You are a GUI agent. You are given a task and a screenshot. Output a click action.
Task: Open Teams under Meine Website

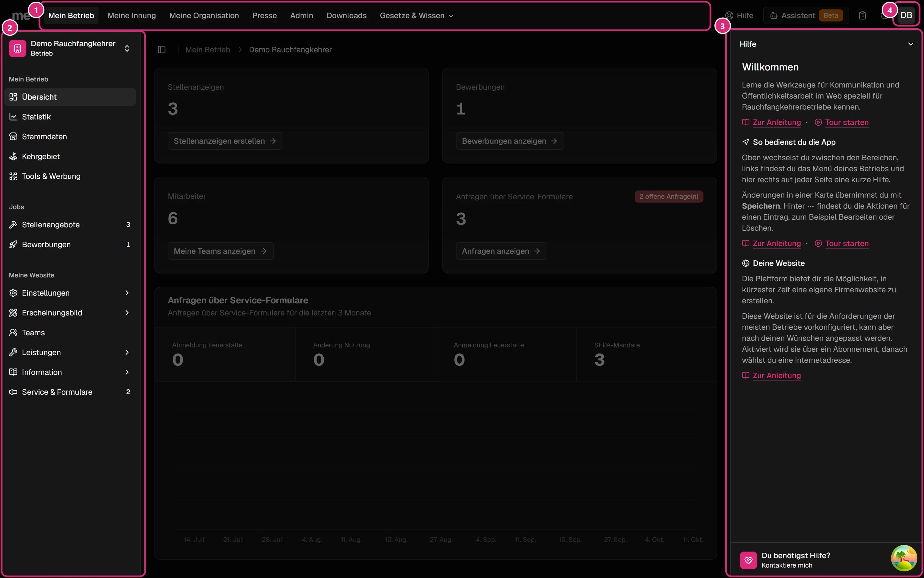click(x=70, y=332)
